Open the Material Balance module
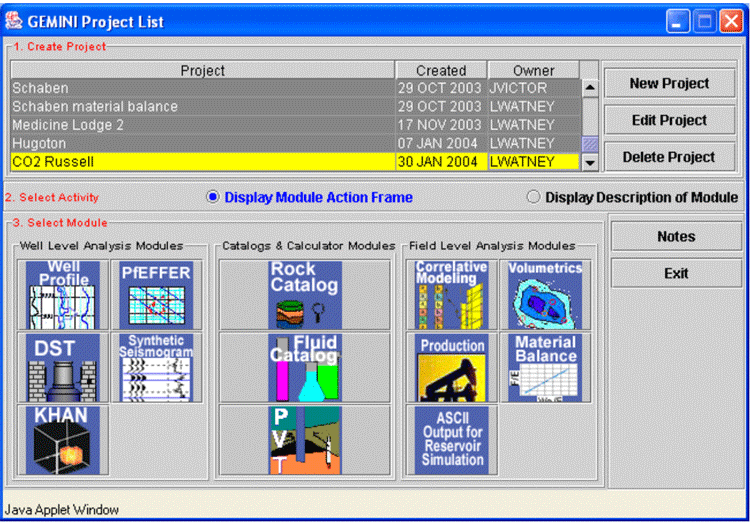 [x=545, y=367]
